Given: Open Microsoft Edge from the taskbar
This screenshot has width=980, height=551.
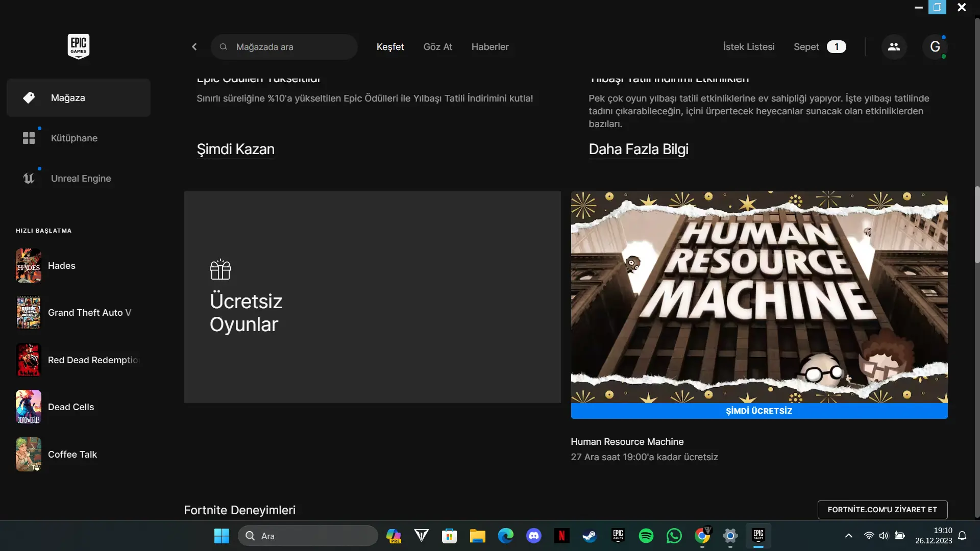Looking at the screenshot, I should tap(506, 536).
